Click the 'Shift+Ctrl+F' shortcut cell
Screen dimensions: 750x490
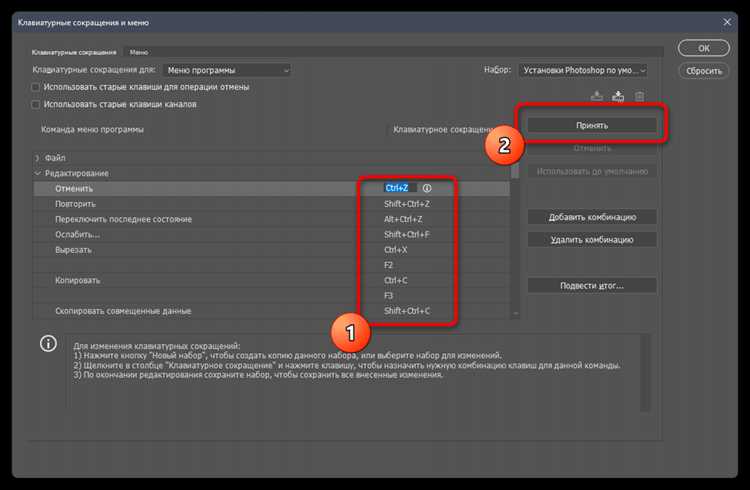point(407,234)
